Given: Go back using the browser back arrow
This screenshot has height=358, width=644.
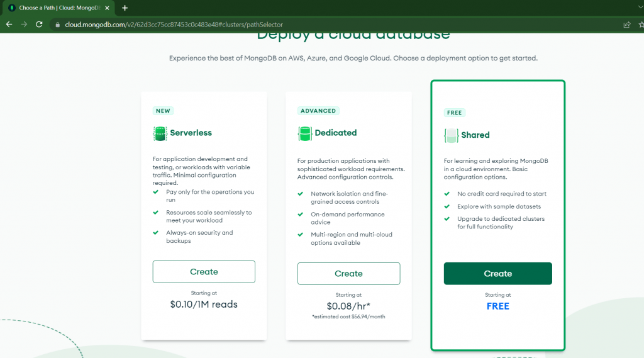Looking at the screenshot, I should pos(9,25).
